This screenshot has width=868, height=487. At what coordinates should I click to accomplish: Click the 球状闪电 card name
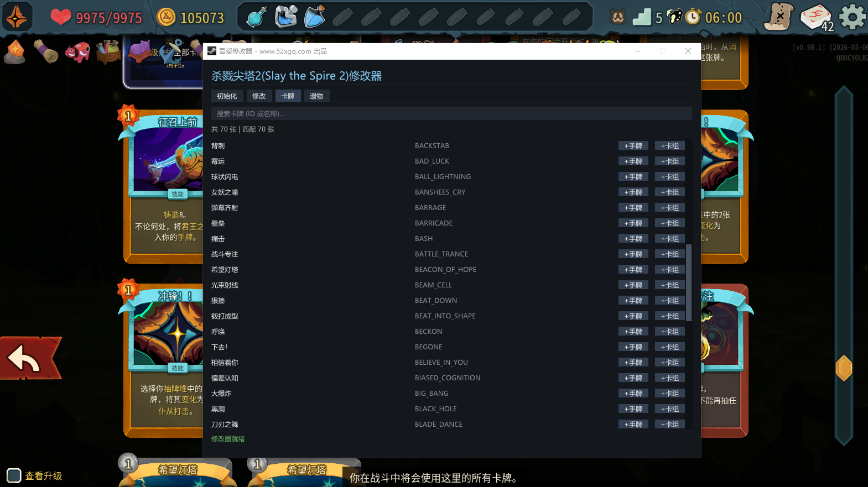225,177
